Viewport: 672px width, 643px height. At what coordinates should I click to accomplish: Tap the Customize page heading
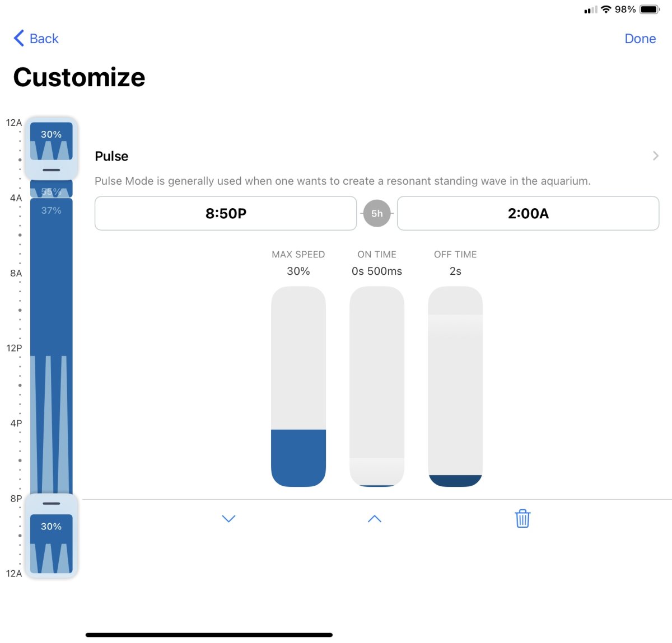79,77
